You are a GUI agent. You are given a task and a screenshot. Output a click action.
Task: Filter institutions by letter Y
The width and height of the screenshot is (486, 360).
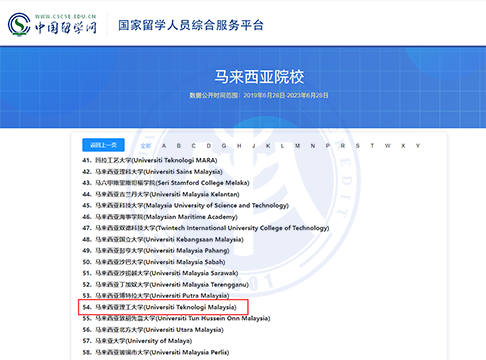[418, 146]
